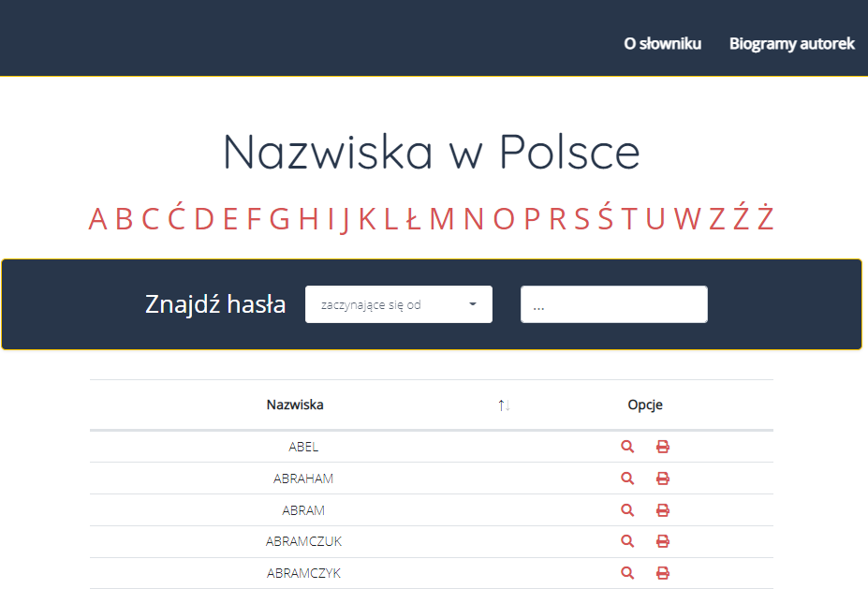Print the ABRAHAM surname entry

663,479
